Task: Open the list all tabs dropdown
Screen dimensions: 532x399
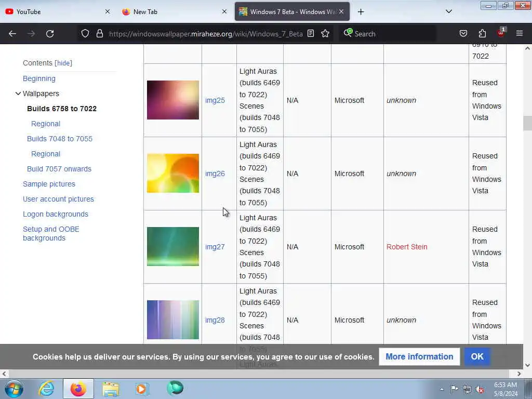Action: (x=448, y=11)
